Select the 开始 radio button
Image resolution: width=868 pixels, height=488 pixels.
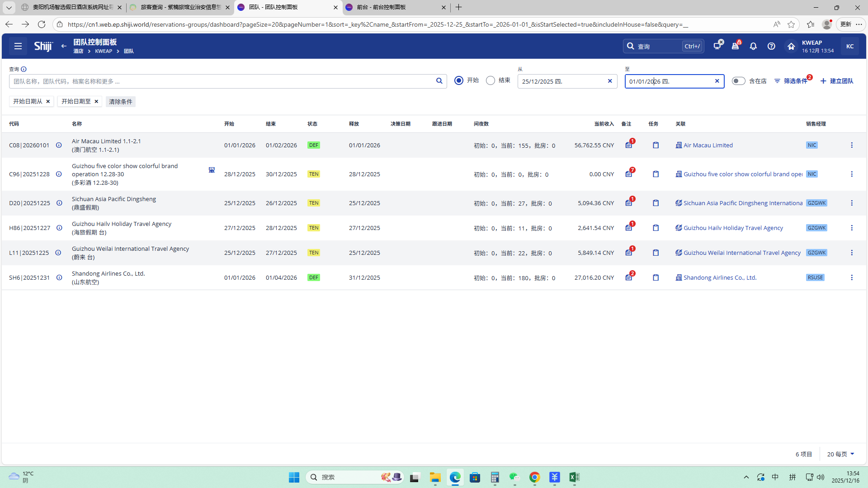(459, 80)
